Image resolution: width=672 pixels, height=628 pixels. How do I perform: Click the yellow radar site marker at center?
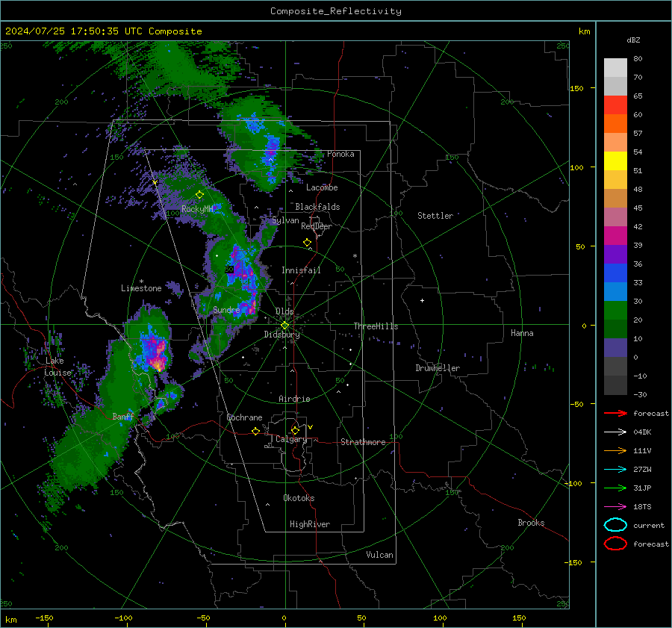285,326
